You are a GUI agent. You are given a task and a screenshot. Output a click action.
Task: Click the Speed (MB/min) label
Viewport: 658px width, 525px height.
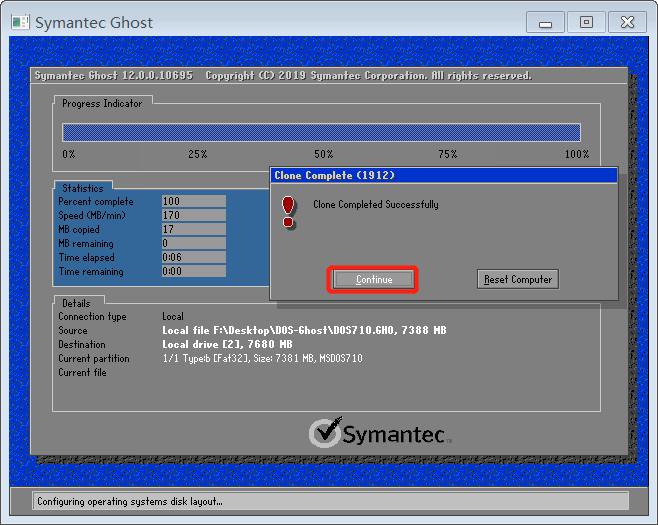[x=92, y=216]
